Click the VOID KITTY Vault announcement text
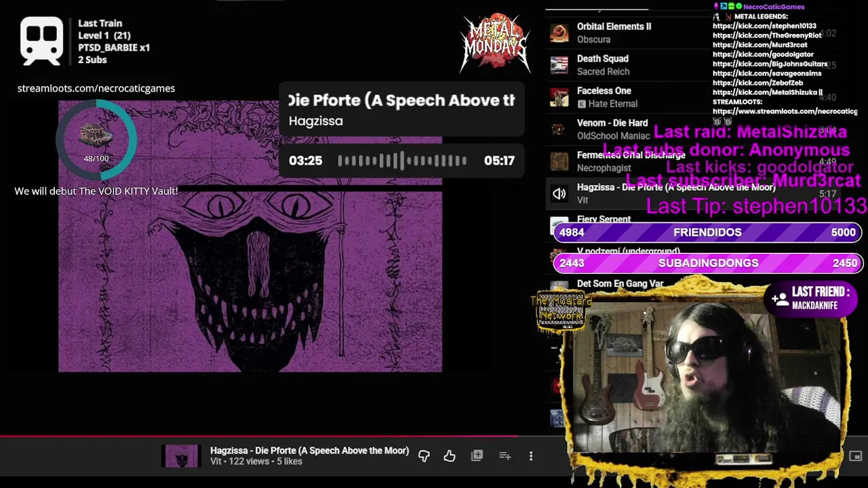This screenshot has height=488, width=868. pos(96,191)
